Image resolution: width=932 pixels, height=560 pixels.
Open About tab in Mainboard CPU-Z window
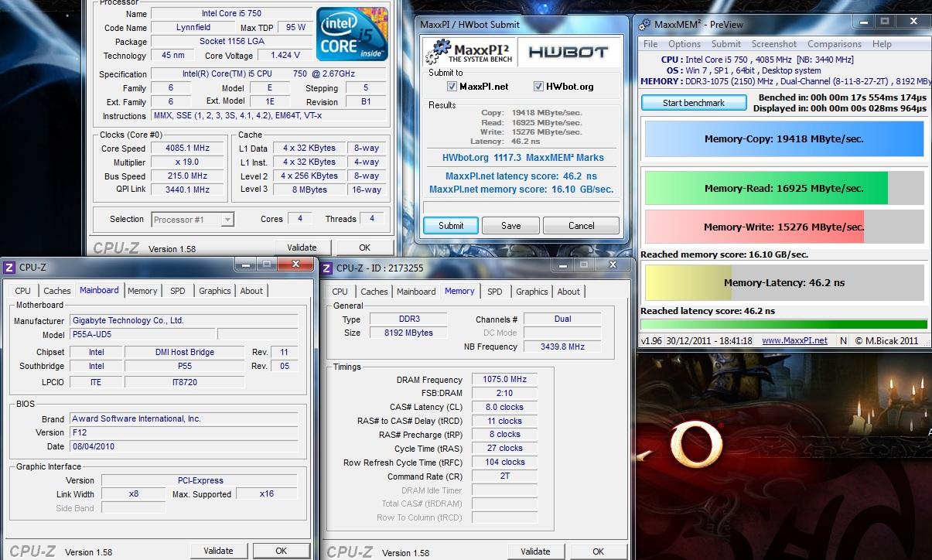[x=251, y=291]
